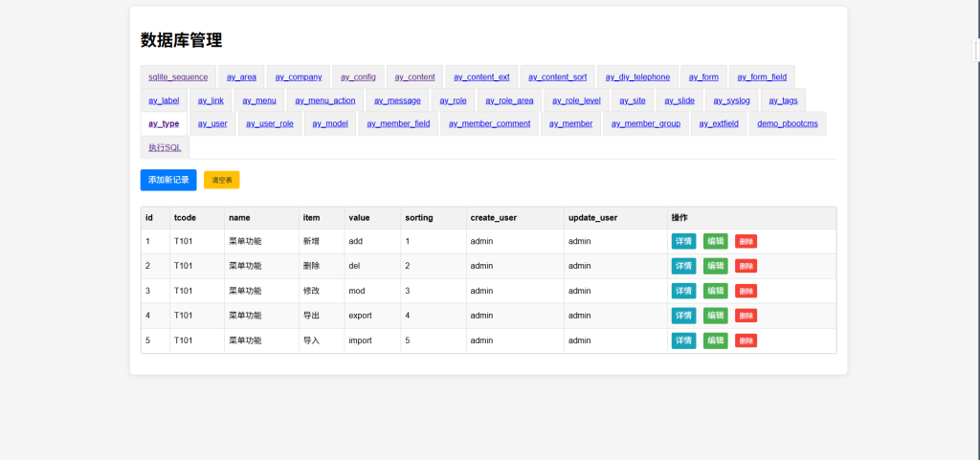This screenshot has height=460, width=980.
Task: Click 编辑 for the del row
Action: tap(715, 266)
